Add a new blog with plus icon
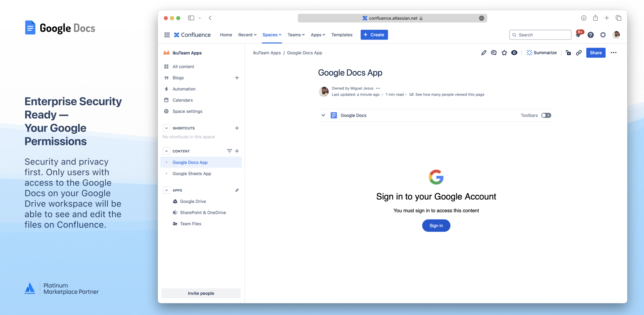Image resolution: width=644 pixels, height=315 pixels. [x=237, y=78]
